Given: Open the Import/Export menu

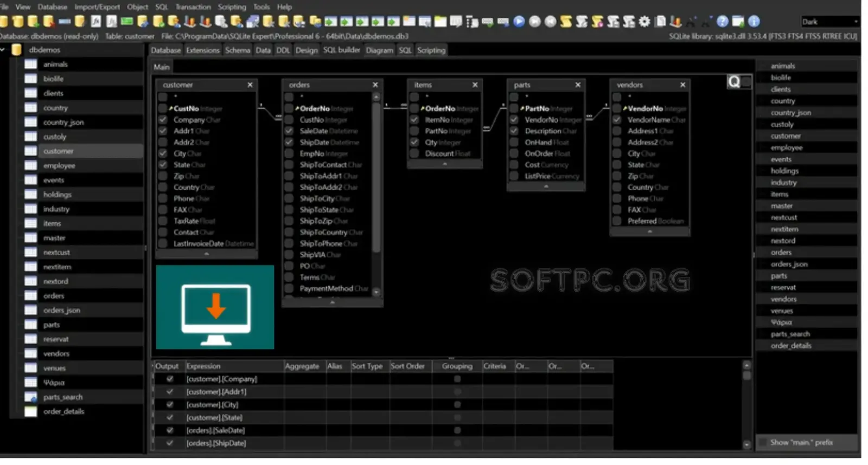Looking at the screenshot, I should (x=97, y=7).
